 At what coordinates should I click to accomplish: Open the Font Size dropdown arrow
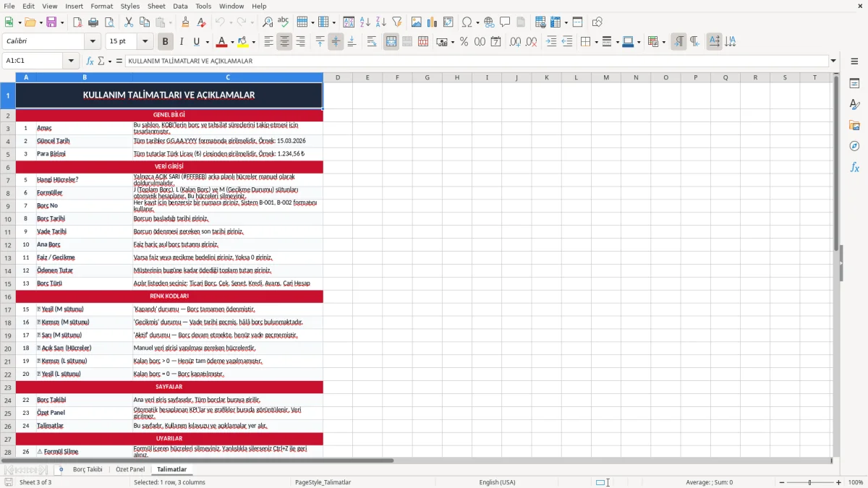click(145, 42)
